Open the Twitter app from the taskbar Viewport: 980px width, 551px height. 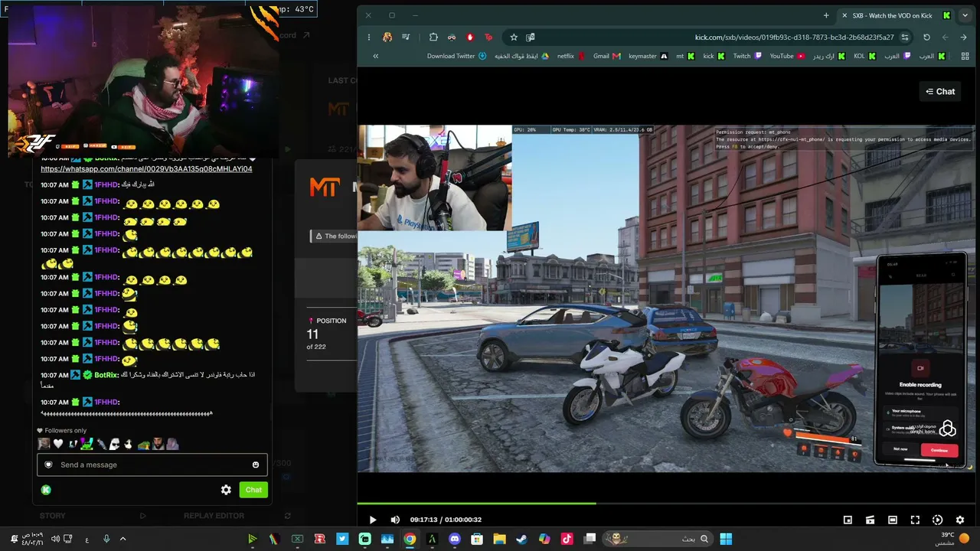(342, 539)
